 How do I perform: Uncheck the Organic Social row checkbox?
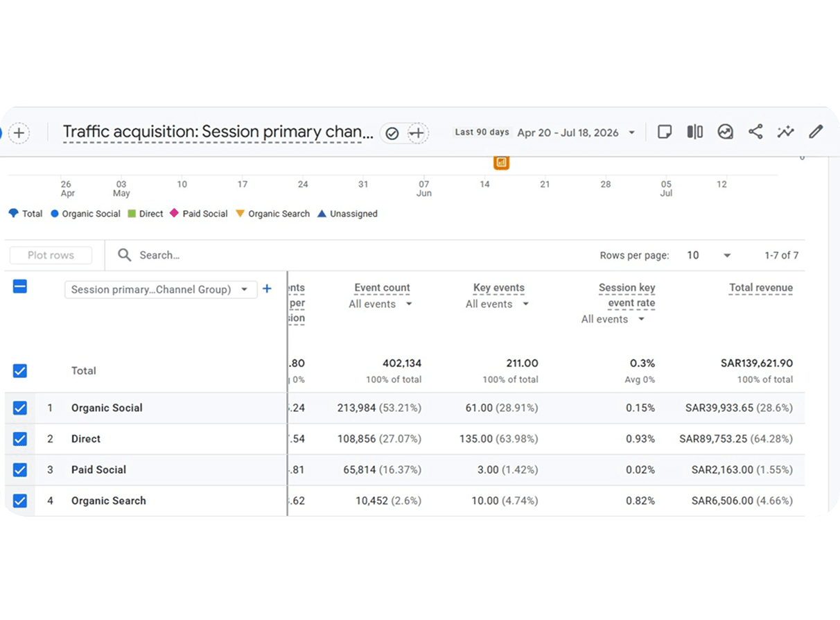click(x=20, y=408)
